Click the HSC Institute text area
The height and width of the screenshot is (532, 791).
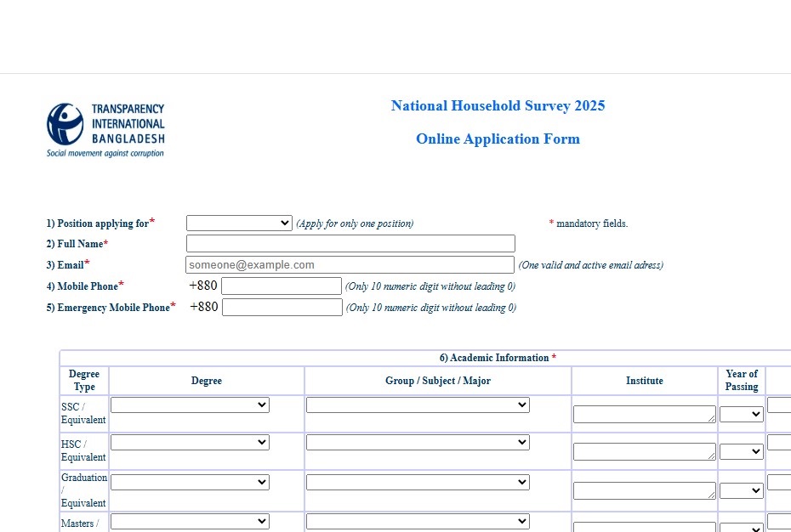pos(644,452)
